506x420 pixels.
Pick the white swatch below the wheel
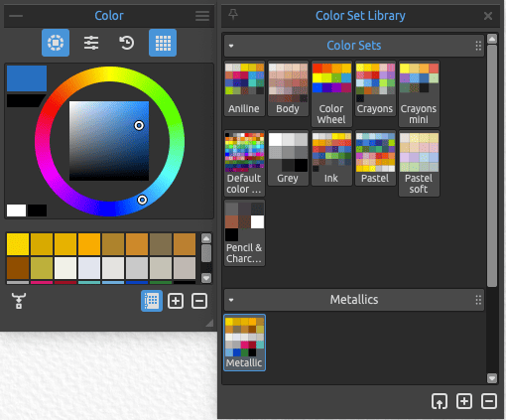pos(16,210)
